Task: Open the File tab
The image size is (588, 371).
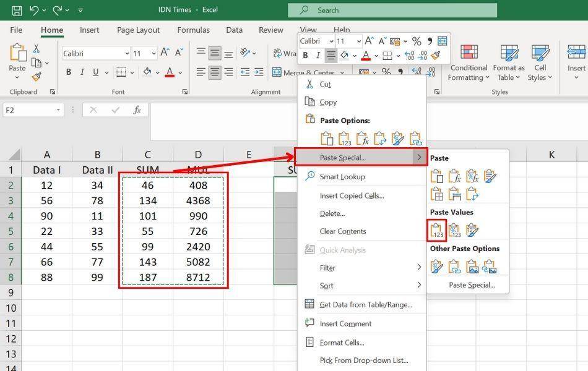Action: click(16, 30)
